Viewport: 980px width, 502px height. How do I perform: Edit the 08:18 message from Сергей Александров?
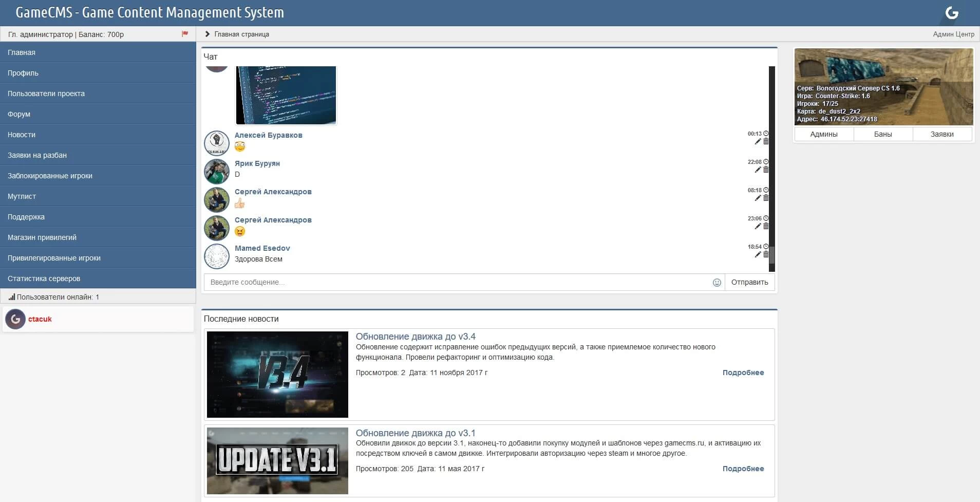point(758,198)
